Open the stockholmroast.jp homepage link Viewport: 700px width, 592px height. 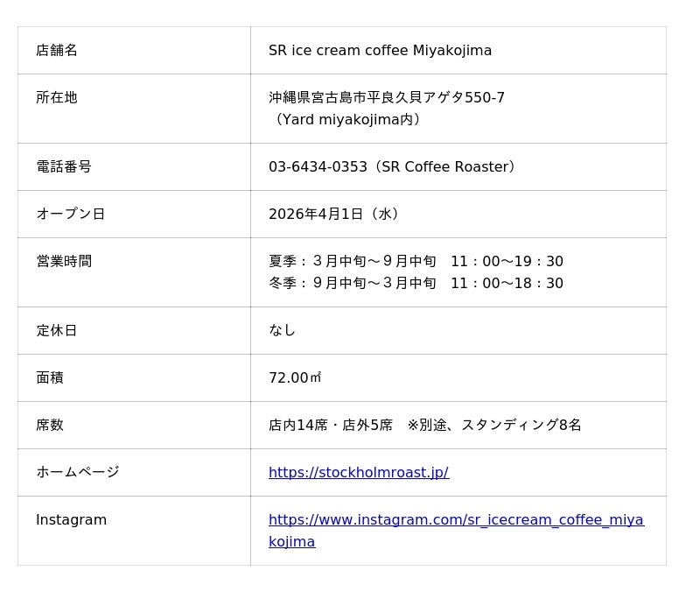point(358,473)
